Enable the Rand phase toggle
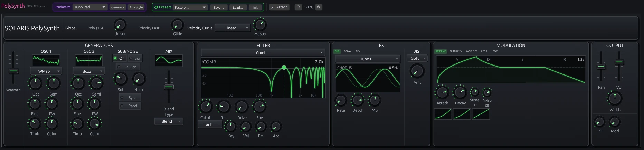The image size is (644, 150). pos(130,106)
